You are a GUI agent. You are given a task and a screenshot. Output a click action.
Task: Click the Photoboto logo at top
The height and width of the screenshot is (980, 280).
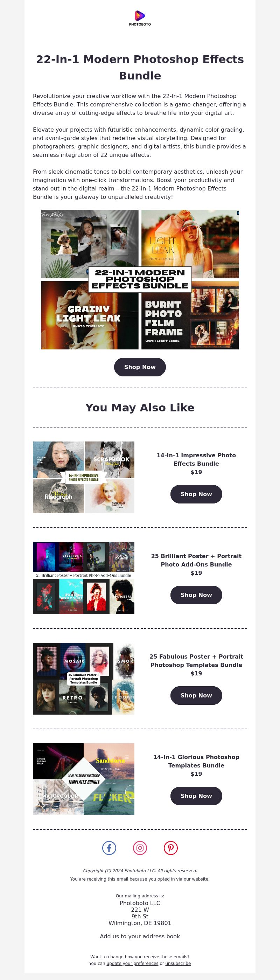pyautogui.click(x=140, y=18)
